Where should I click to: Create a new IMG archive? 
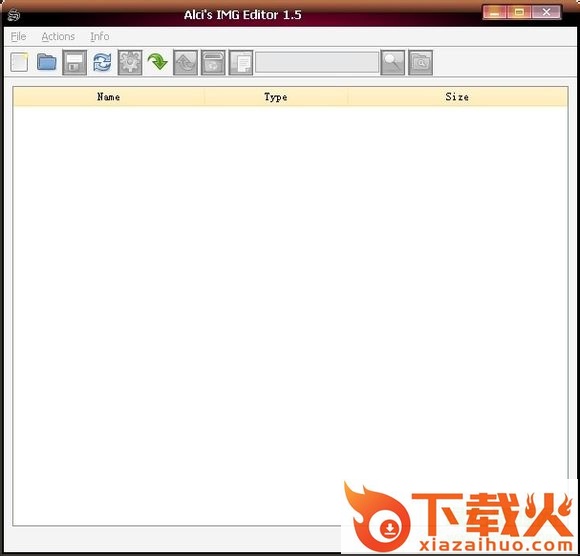pyautogui.click(x=19, y=62)
